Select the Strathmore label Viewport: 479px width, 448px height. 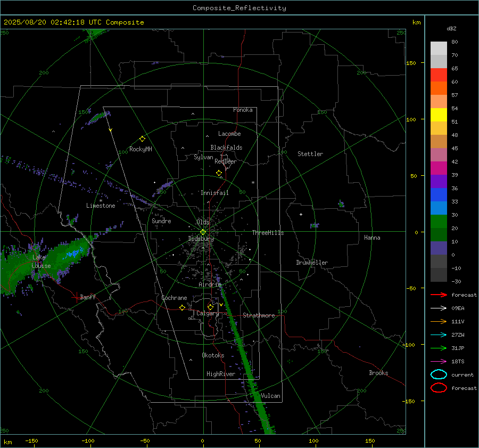click(x=259, y=315)
